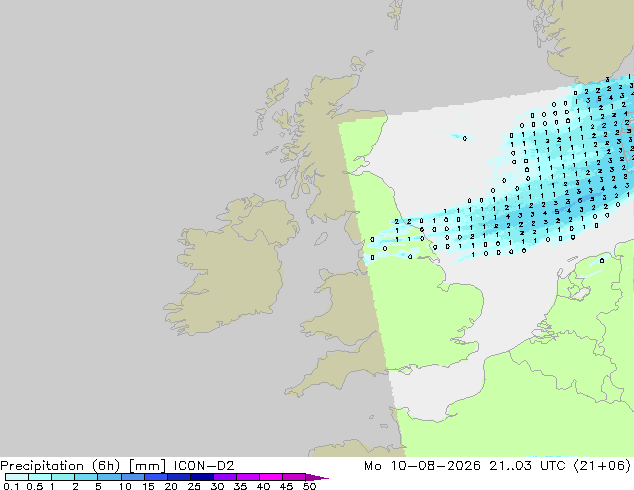This screenshot has width=634, height=490.
Task: Select the 35 to 40 mm legend swatch
Action: tap(247, 477)
